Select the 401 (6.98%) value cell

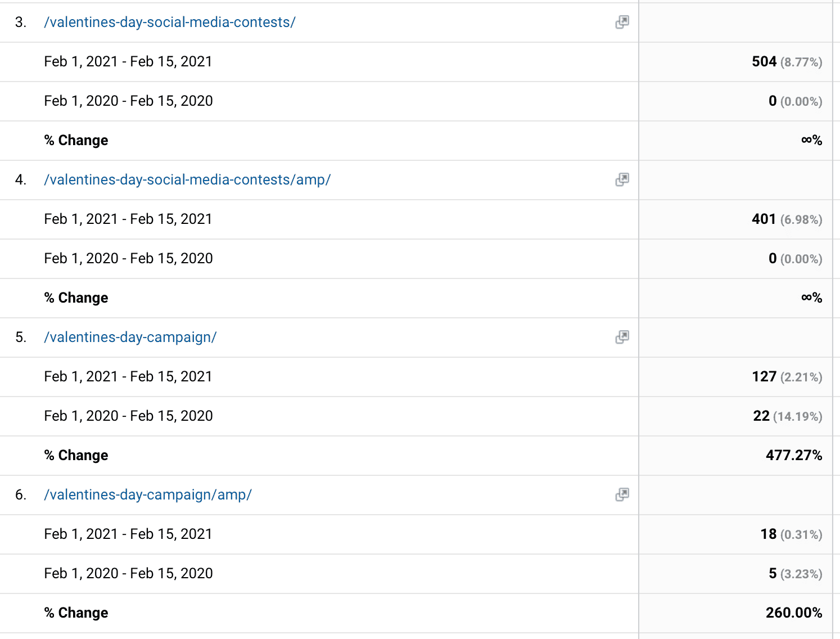tap(787, 219)
